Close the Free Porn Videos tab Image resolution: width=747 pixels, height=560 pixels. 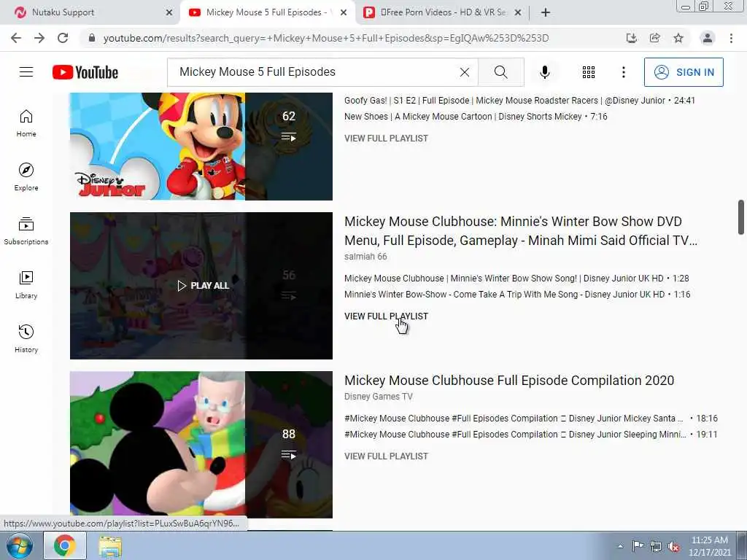point(518,13)
